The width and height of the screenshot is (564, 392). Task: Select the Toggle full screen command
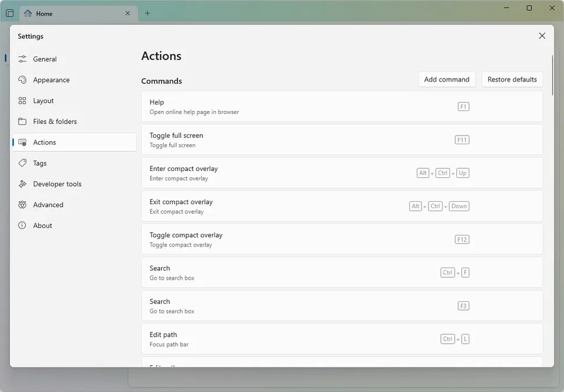click(x=343, y=140)
